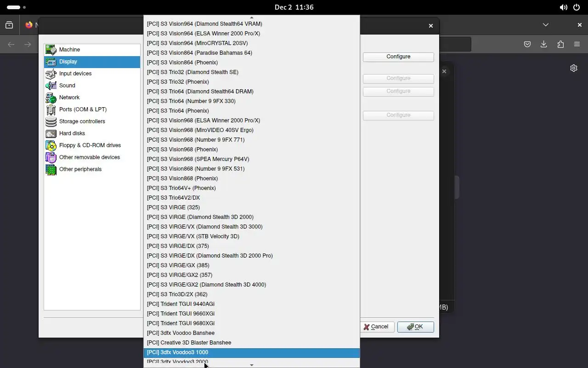The width and height of the screenshot is (588, 368).
Task: Click the Display category icon
Action: pyautogui.click(x=51, y=62)
